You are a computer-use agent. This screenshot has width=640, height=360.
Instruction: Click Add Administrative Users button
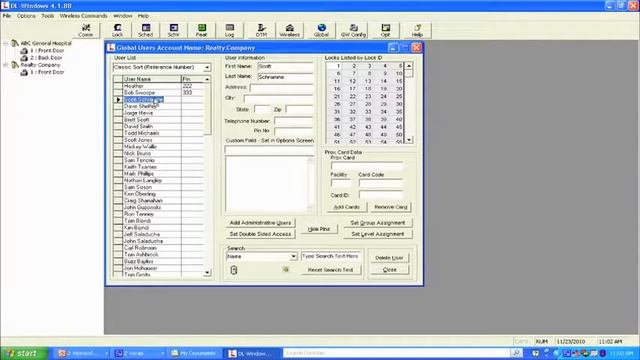click(260, 223)
